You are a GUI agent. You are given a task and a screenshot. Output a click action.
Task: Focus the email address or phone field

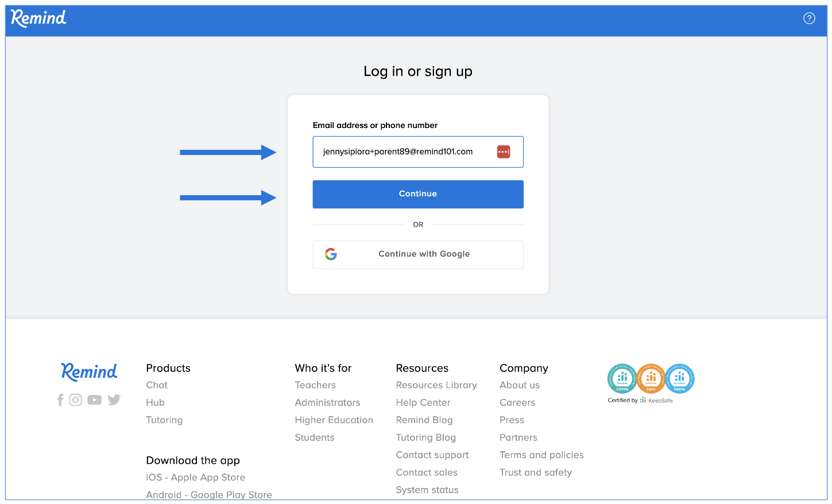tap(402, 152)
